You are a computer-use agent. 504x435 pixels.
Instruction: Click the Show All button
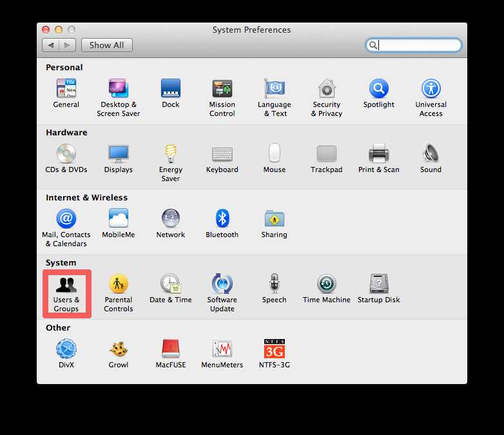[107, 45]
